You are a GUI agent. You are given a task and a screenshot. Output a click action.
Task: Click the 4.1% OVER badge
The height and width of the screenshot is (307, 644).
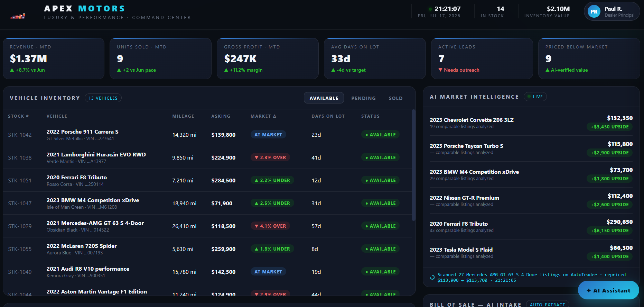[270, 226]
